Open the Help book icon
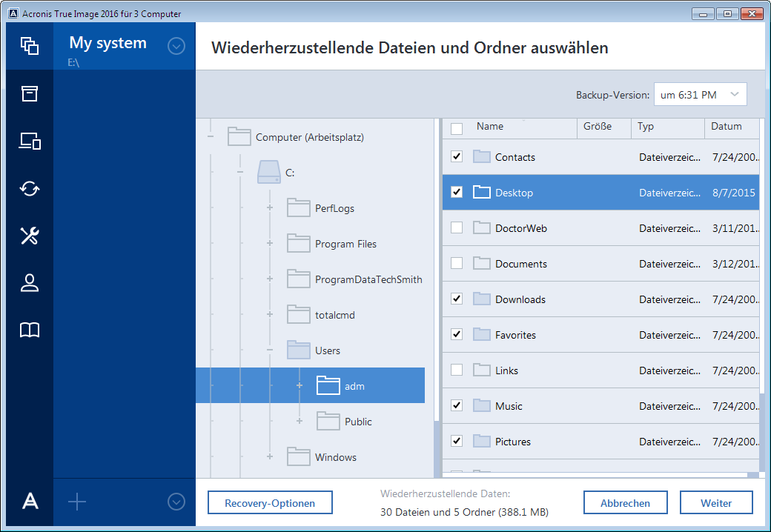The height and width of the screenshot is (532, 771). pos(30,330)
